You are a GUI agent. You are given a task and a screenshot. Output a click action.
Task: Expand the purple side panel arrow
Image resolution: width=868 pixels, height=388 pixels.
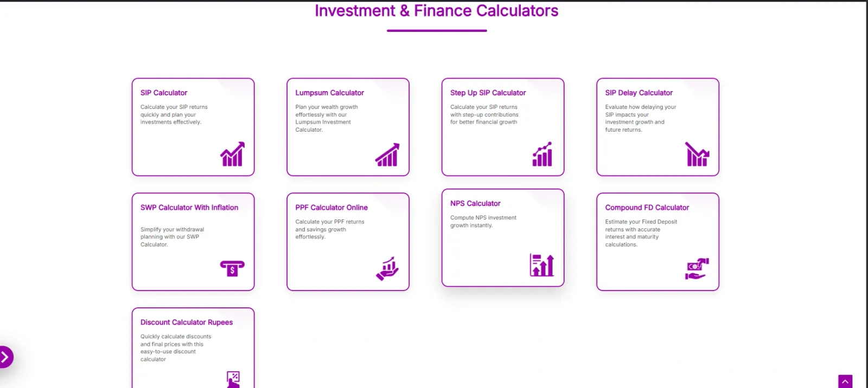pos(5,357)
